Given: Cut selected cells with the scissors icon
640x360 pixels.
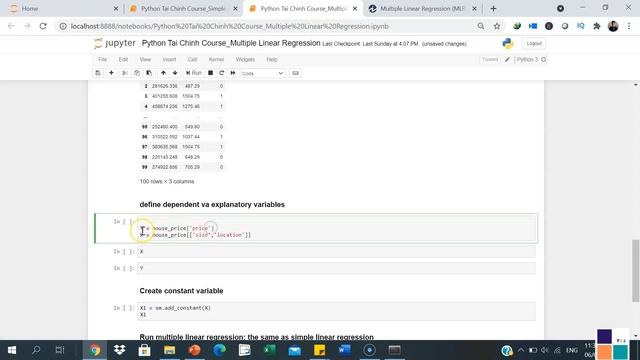Looking at the screenshot, I should (x=125, y=73).
